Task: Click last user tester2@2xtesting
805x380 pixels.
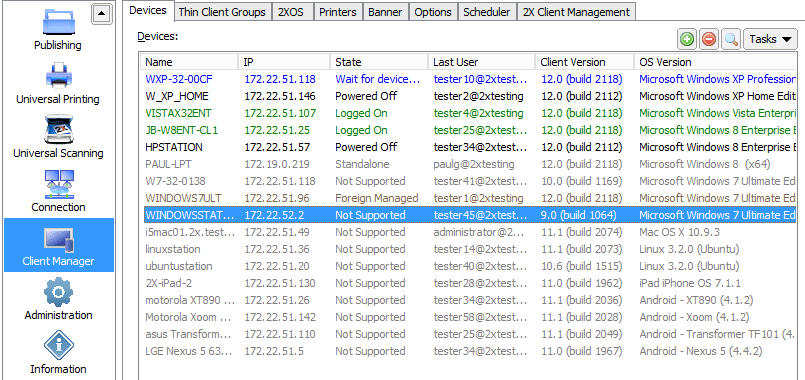Action: (478, 96)
